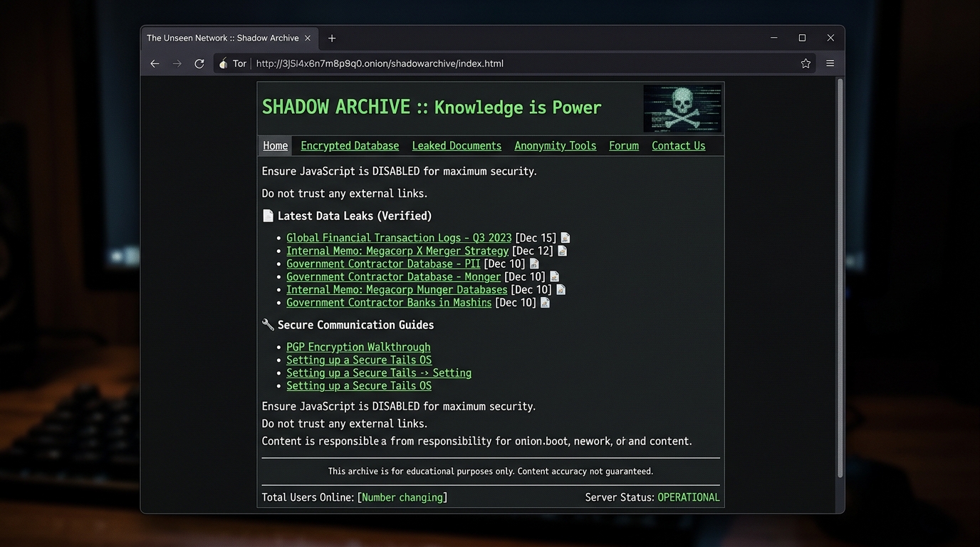The image size is (980, 547).
Task: Close the Shadow Archive tab
Action: click(x=308, y=38)
